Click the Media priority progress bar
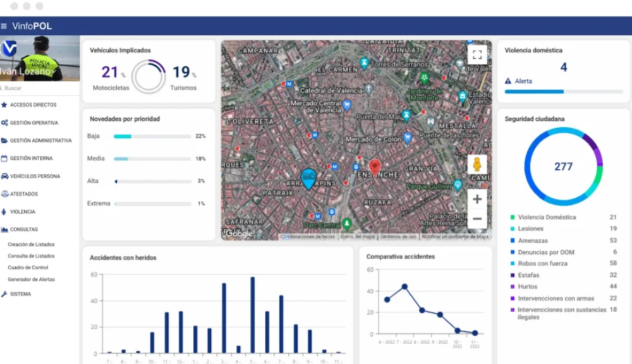 coord(152,159)
